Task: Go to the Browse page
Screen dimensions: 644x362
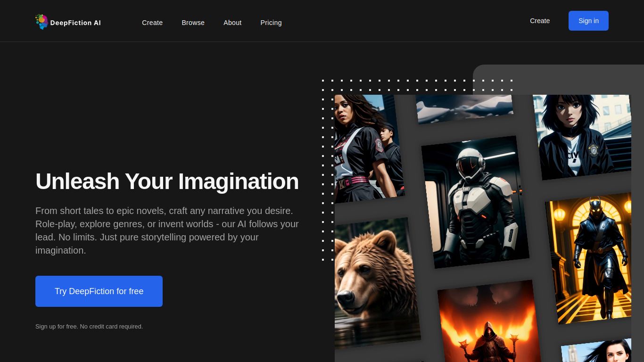Action: (x=193, y=23)
